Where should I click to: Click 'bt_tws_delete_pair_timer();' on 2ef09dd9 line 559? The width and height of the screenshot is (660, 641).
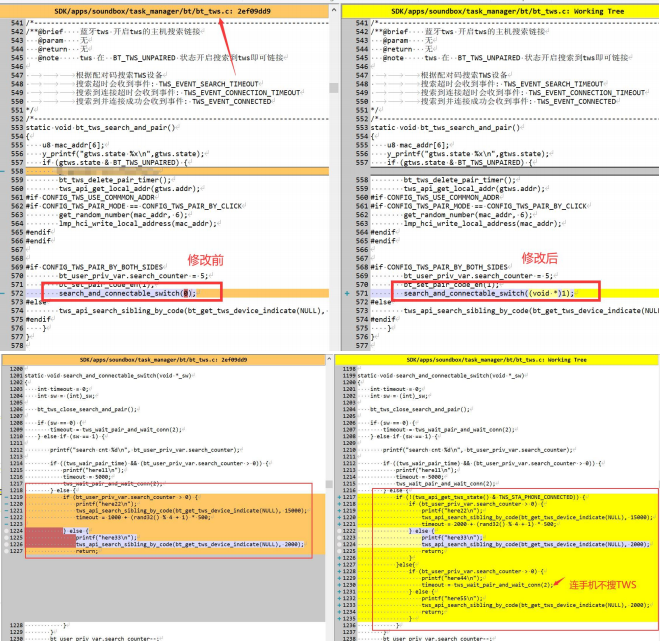pos(115,180)
